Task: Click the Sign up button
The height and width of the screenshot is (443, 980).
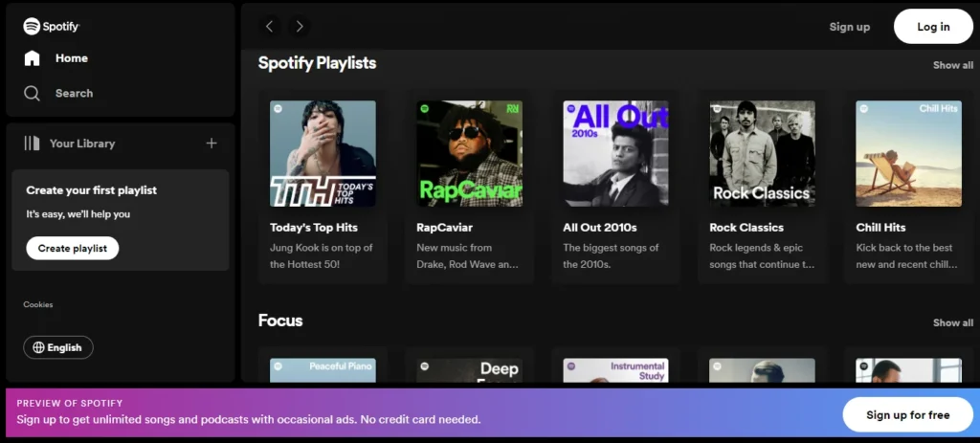Action: click(850, 26)
